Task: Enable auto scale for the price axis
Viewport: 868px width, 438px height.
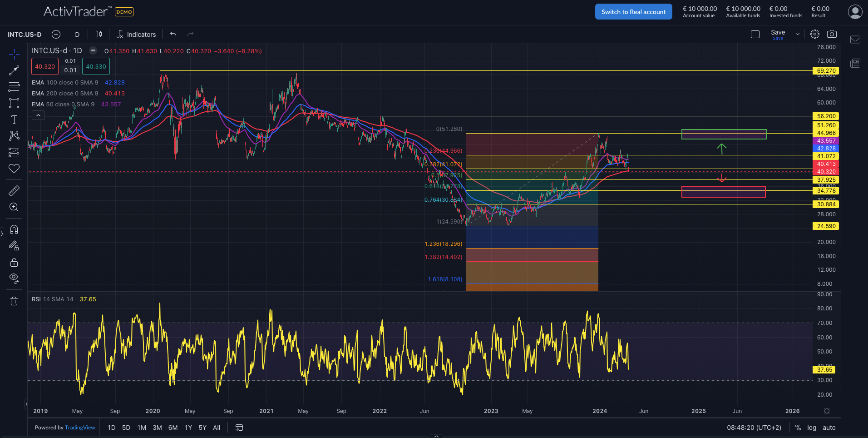Action: [829, 428]
